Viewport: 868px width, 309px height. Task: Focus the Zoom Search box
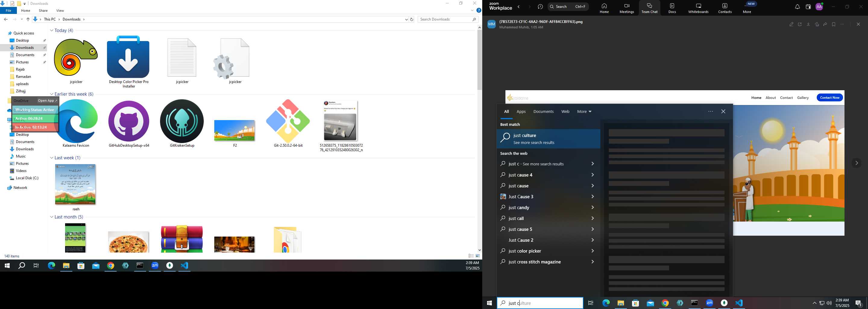tap(568, 7)
